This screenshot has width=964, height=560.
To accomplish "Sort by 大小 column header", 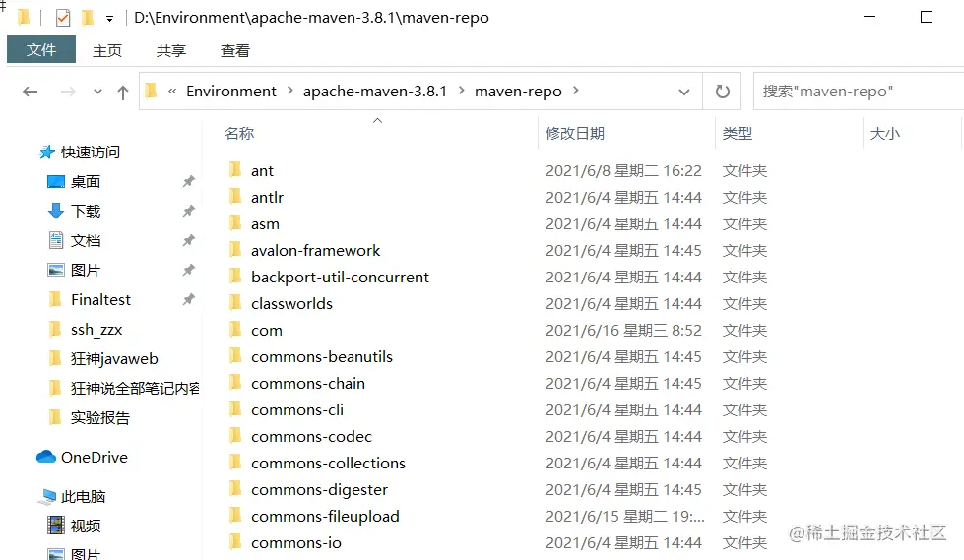I will 884,134.
